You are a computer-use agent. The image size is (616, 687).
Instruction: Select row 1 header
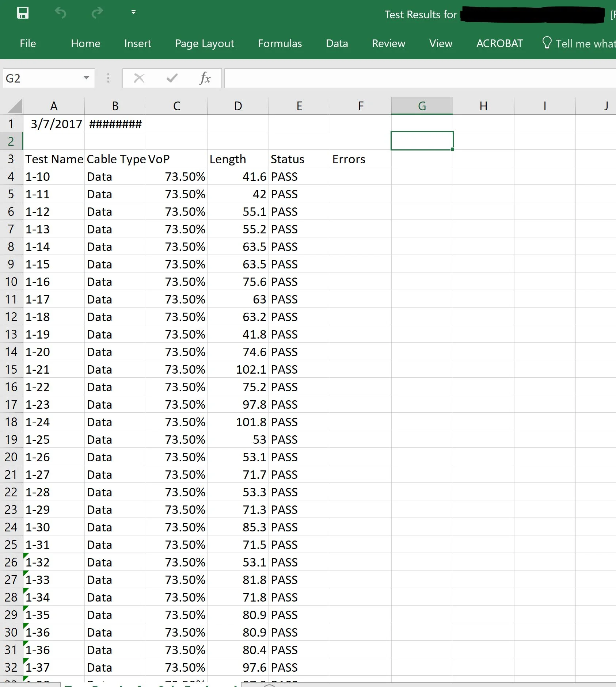[11, 124]
